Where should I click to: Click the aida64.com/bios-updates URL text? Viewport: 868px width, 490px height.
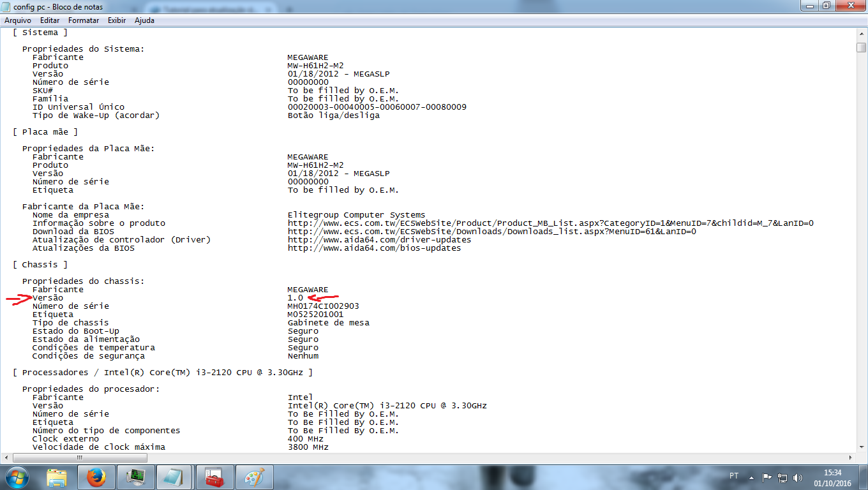(374, 248)
